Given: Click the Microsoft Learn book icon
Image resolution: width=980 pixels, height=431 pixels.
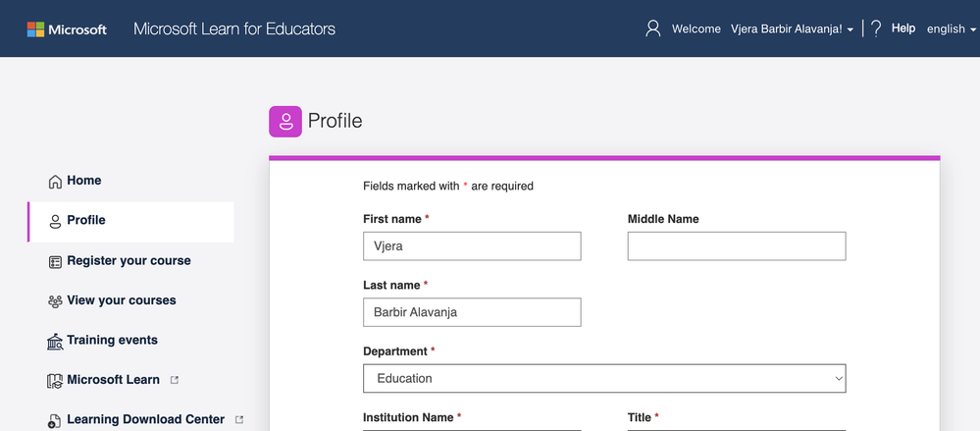Looking at the screenshot, I should pos(55,381).
